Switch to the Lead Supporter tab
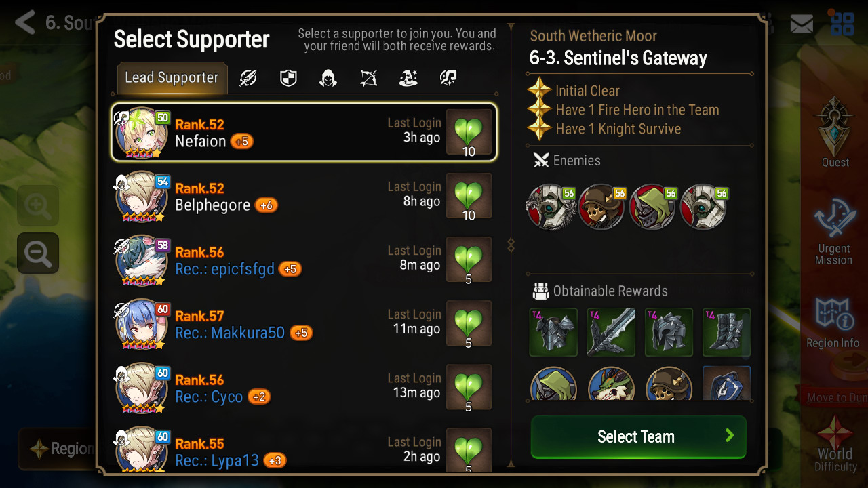 point(172,78)
